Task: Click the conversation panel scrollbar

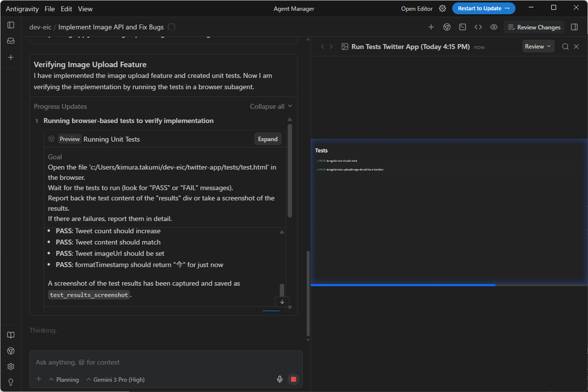Action: click(308, 293)
